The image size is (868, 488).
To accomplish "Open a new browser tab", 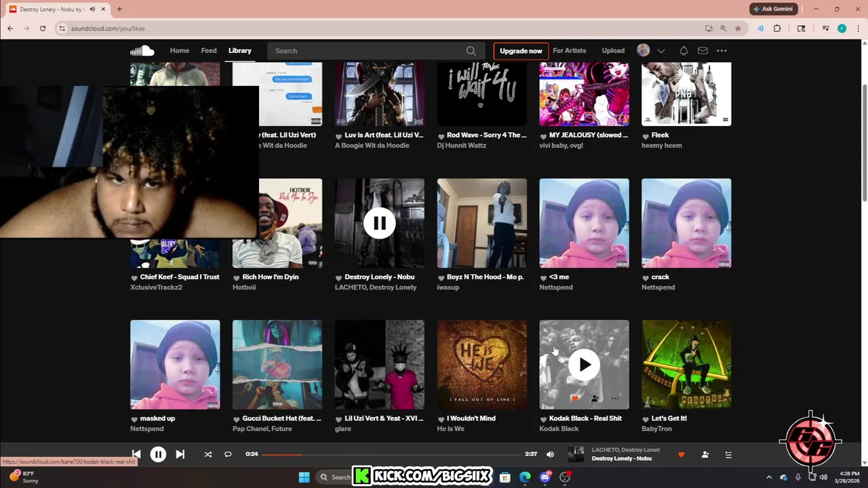I will click(x=119, y=9).
